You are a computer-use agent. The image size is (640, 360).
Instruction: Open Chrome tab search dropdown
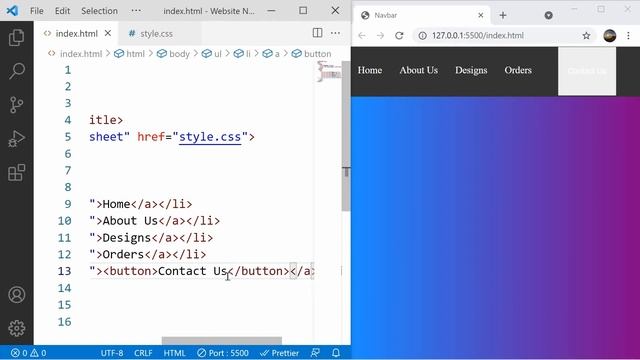(549, 16)
